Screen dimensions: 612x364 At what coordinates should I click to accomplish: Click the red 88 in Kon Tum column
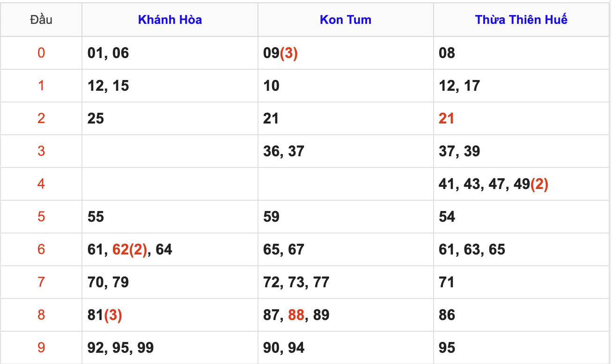point(296,315)
